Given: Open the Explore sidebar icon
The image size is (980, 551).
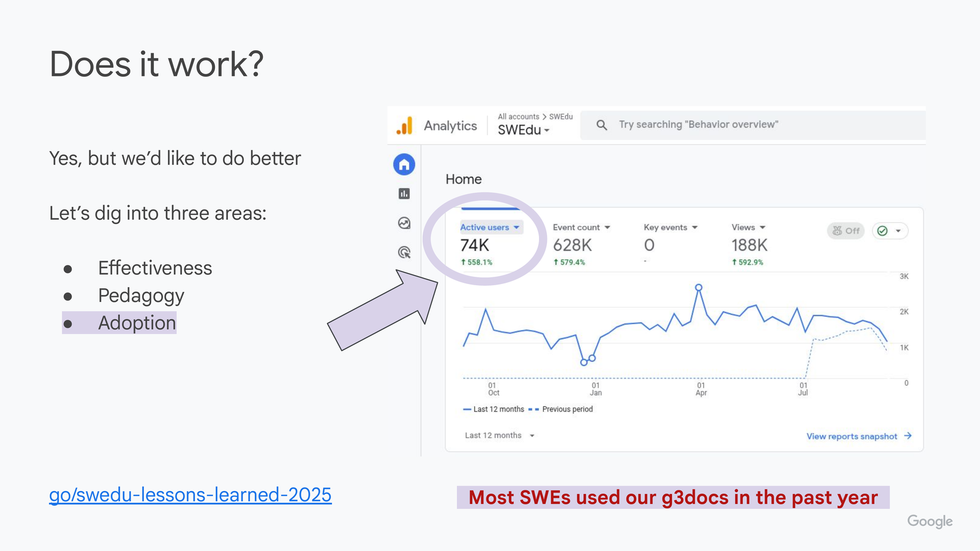Looking at the screenshot, I should point(404,223).
